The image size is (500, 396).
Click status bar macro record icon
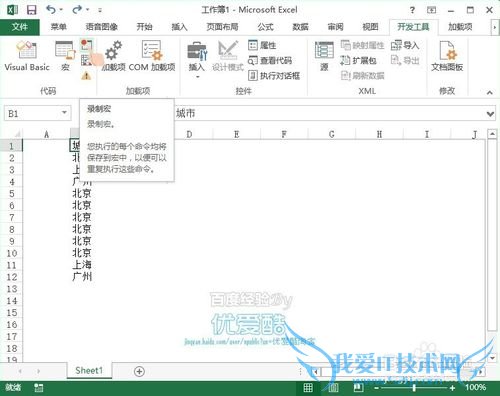(x=39, y=388)
